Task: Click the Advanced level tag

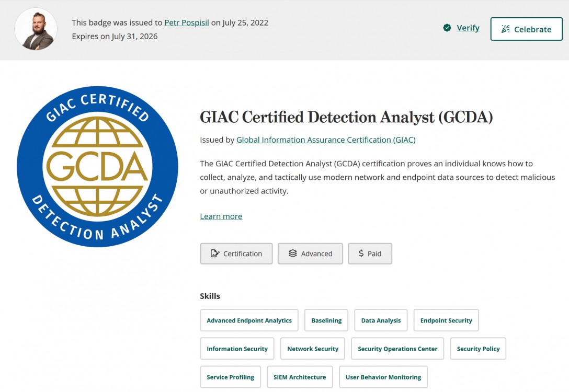Action: tap(310, 253)
